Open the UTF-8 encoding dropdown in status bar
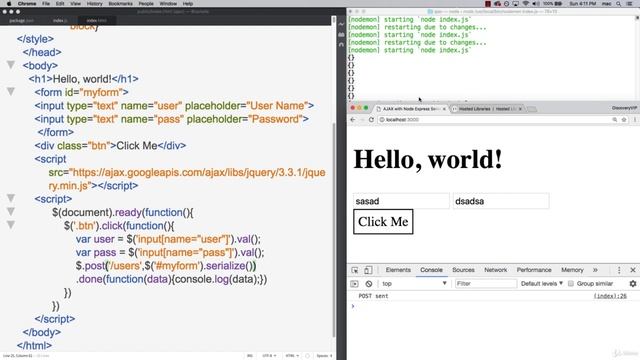640x360 pixels. (269, 356)
